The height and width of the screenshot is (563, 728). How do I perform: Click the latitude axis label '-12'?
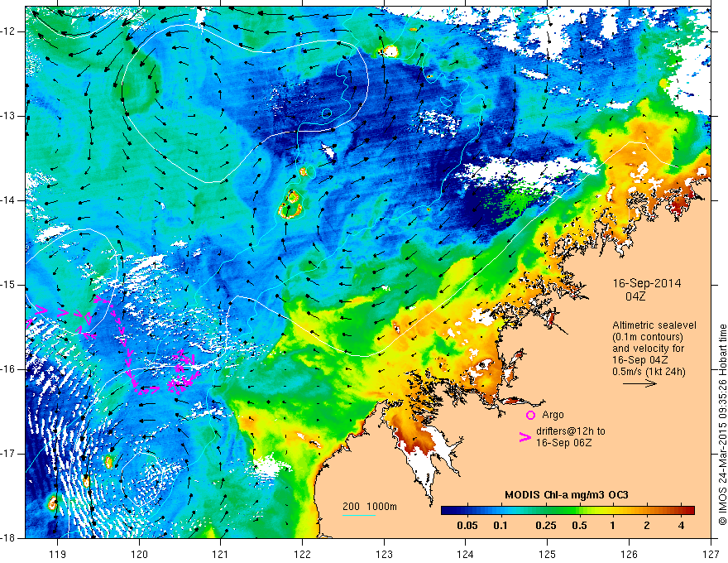tap(8, 31)
